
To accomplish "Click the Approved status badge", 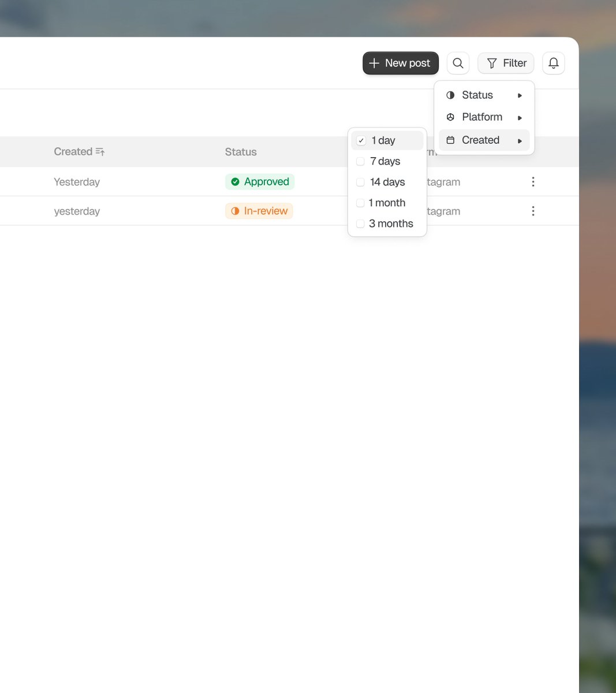I will coord(260,182).
